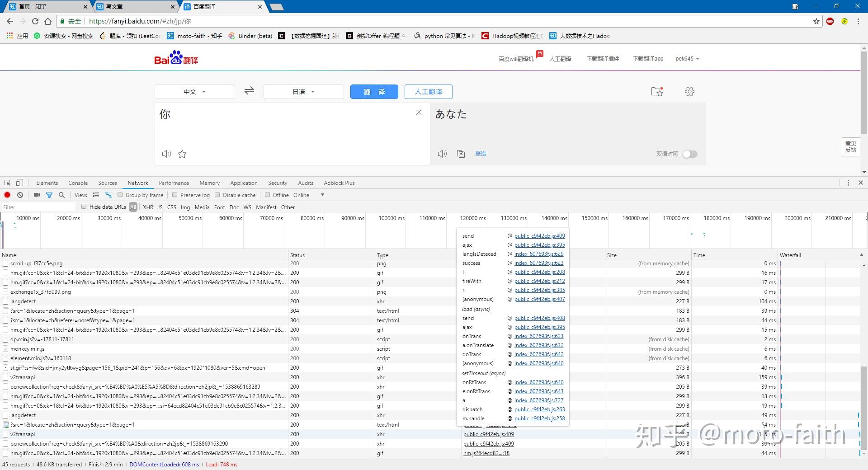Select checkbox of langdetect row with 104 ms
Image resolution: width=868 pixels, height=470 pixels.
5,301
